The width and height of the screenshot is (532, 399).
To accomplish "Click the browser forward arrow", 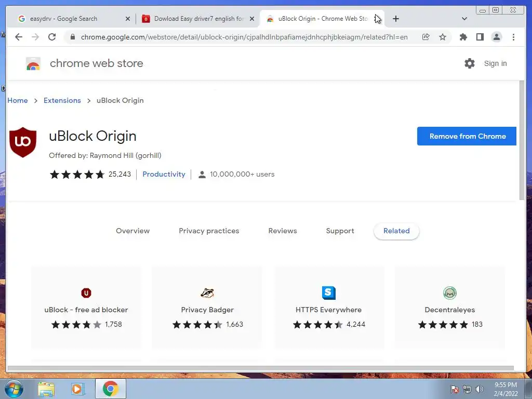I will 35,37.
